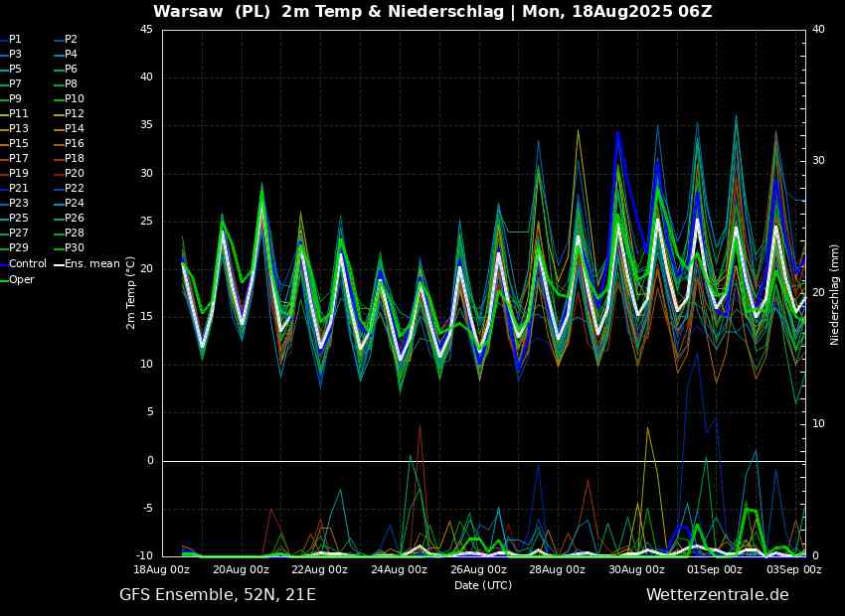The height and width of the screenshot is (616, 845).
Task: Click the chart title Warsaw (PL)
Action: pos(212,11)
